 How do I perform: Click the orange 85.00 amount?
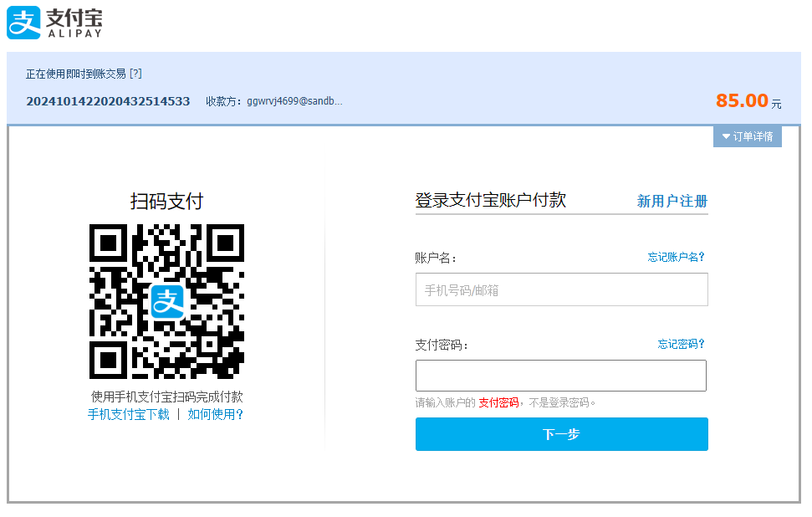click(741, 100)
